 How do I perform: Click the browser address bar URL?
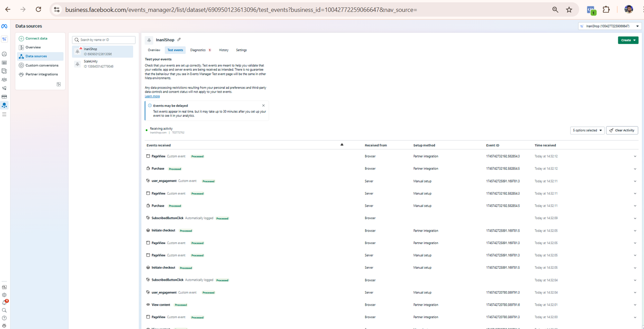pos(241,10)
